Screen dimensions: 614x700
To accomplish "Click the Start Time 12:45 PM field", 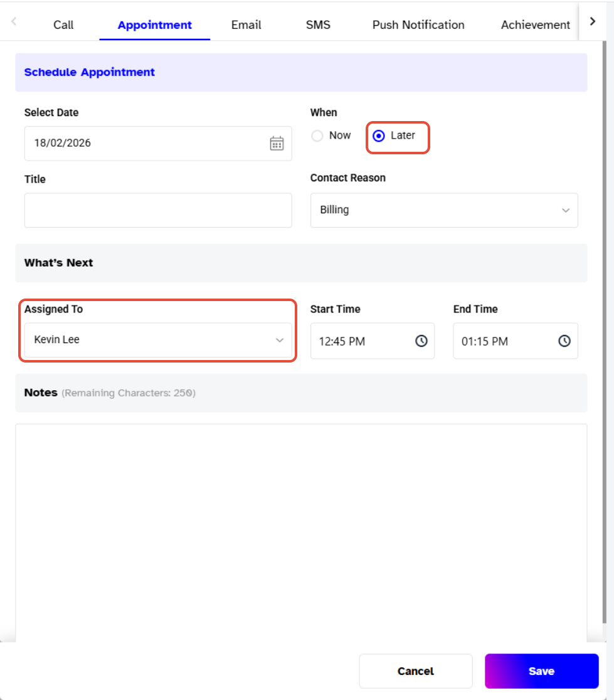I will click(x=373, y=341).
